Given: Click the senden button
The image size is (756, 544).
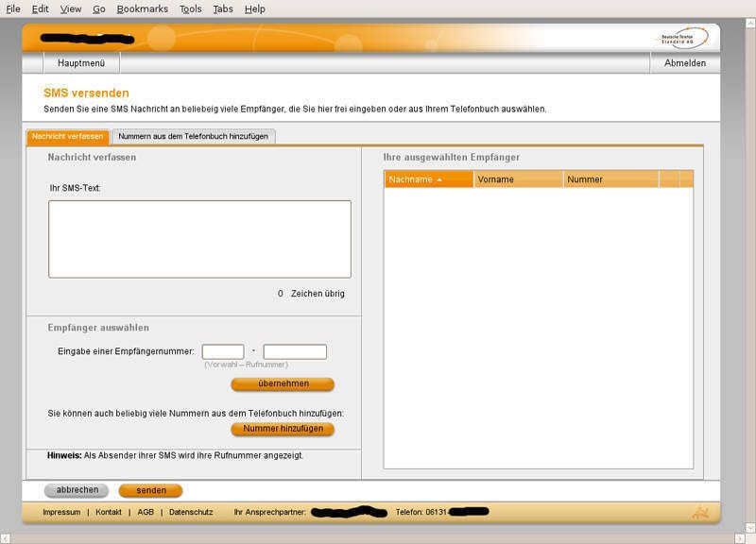Looking at the screenshot, I should [x=151, y=490].
